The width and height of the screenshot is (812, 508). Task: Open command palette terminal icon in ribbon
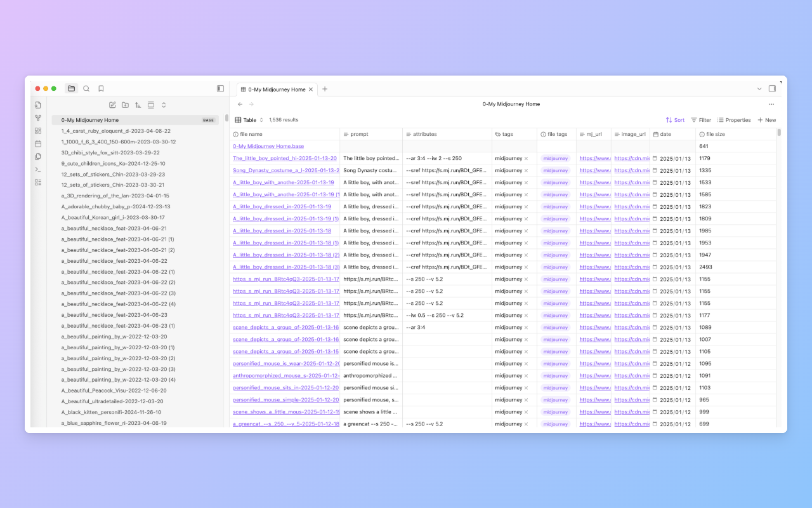38,170
